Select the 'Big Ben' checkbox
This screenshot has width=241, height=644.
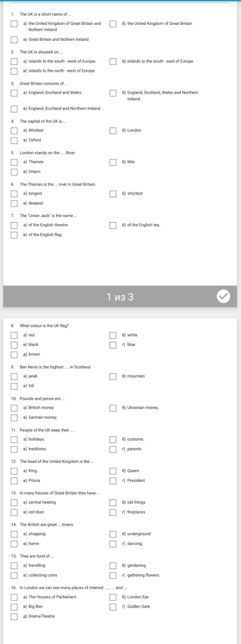tap(14, 607)
